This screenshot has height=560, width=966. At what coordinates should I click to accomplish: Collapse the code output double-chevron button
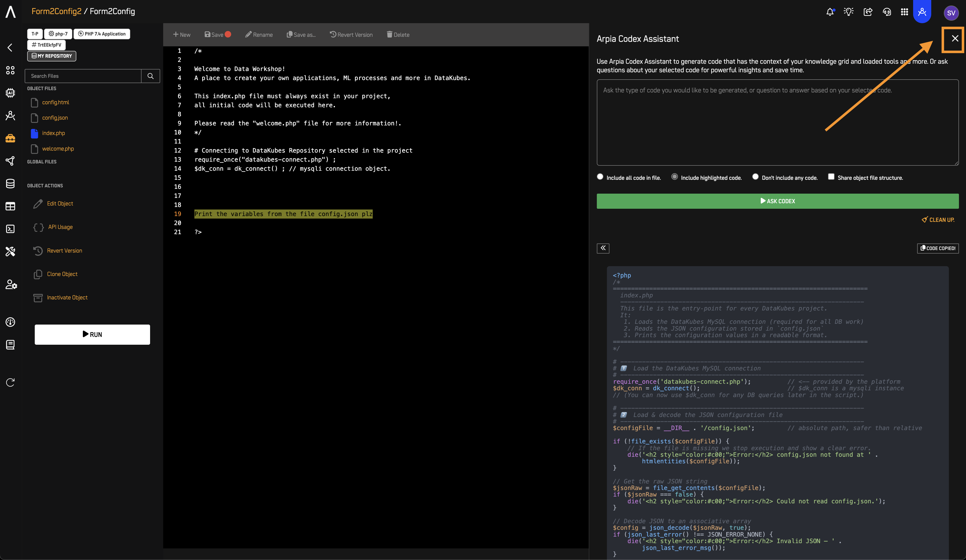click(603, 248)
